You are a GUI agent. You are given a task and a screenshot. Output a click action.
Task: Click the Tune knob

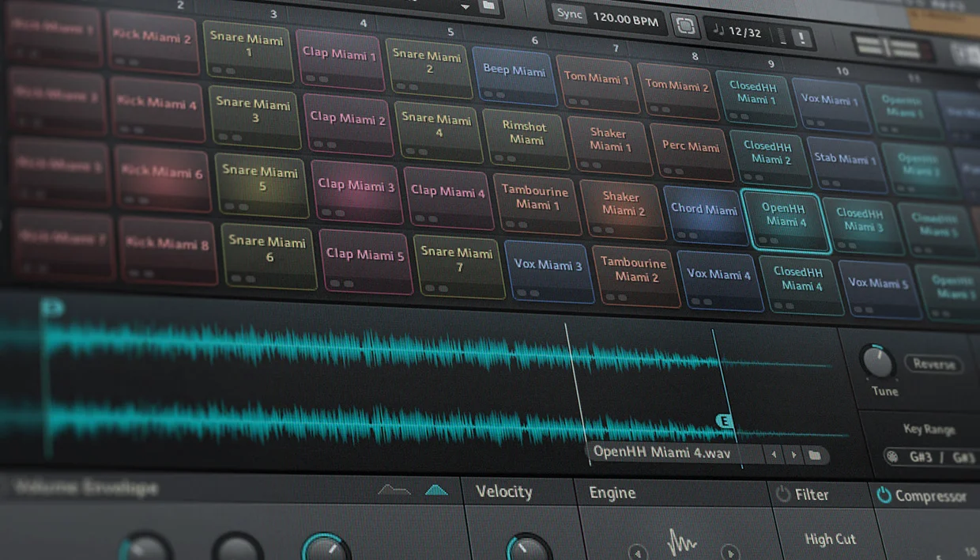tap(878, 362)
